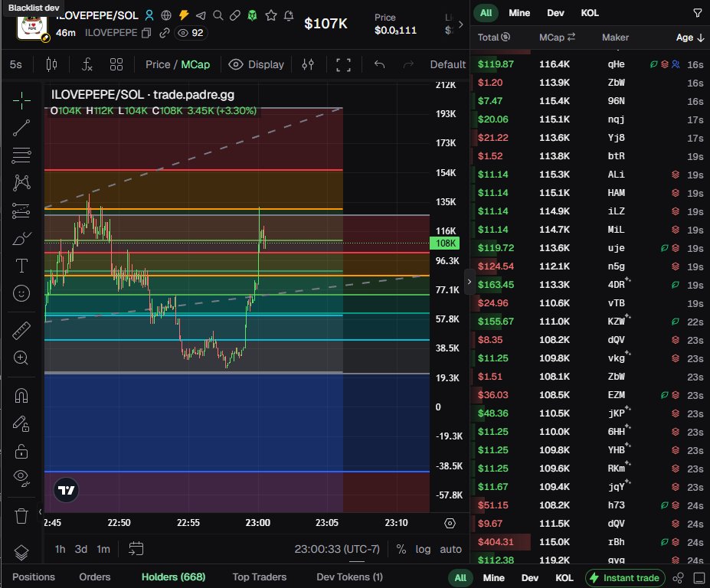The height and width of the screenshot is (588, 710).
Task: Change the 5s chart interval
Action: click(x=16, y=65)
